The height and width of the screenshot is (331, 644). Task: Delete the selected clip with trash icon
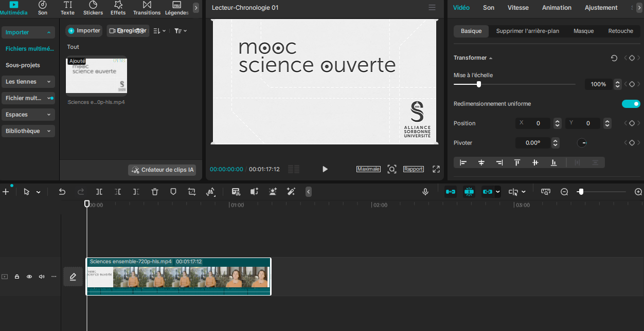pyautogui.click(x=155, y=192)
